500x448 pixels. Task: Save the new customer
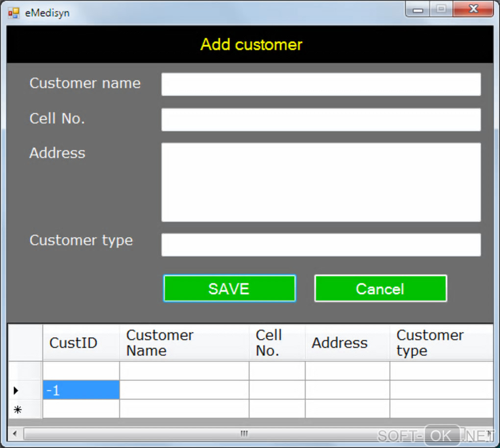pyautogui.click(x=229, y=288)
